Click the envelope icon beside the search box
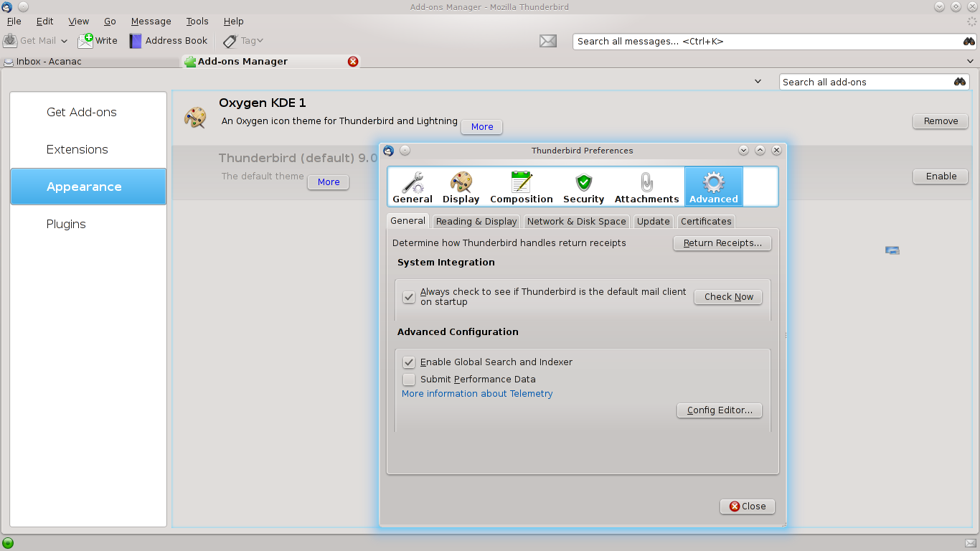Image resolution: width=980 pixels, height=551 pixels. (x=548, y=41)
